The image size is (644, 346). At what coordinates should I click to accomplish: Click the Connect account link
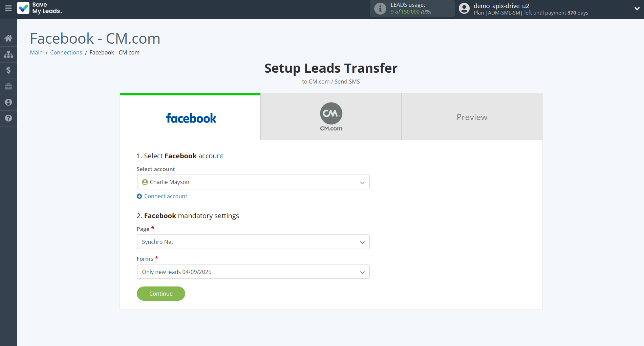click(x=166, y=196)
